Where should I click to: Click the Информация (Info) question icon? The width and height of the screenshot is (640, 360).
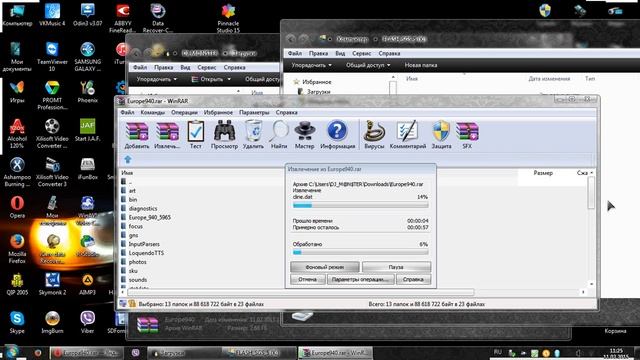338,135
